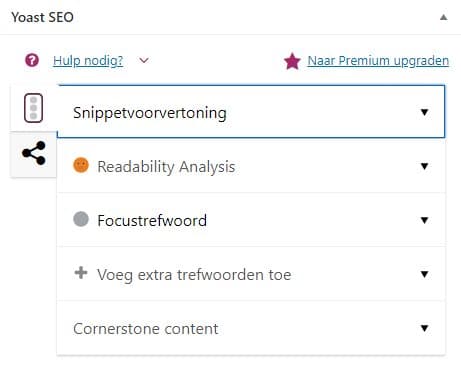This screenshot has height=365, width=461.
Task: Click the plus icon for extra trefwoorden
Action: (x=81, y=273)
